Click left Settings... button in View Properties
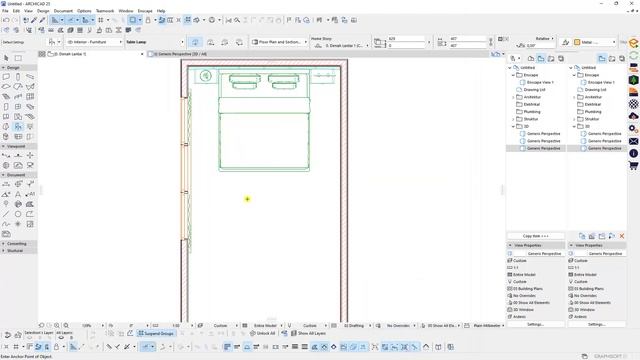The width and height of the screenshot is (640, 360). click(x=535, y=324)
